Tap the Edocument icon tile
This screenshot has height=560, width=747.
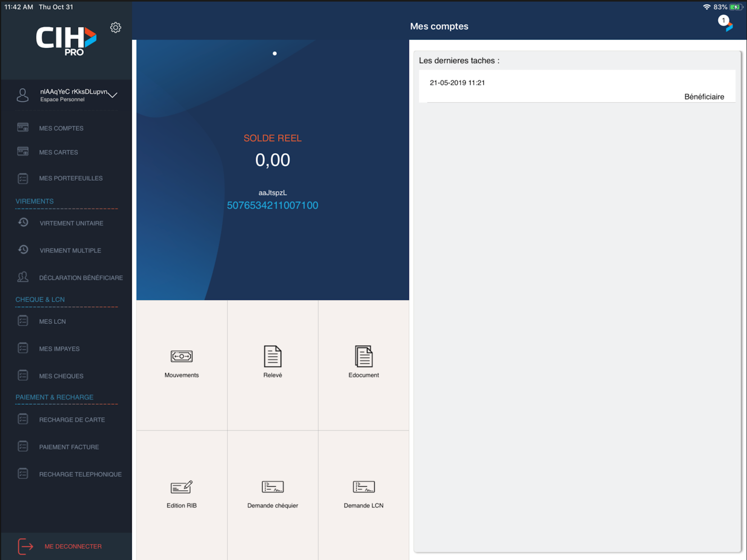(363, 356)
